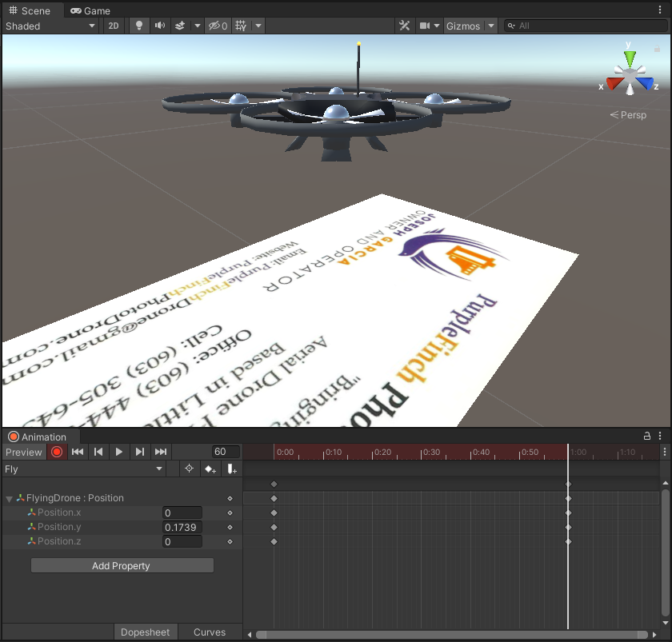Select Position.x keyframe at 1:00
The height and width of the screenshot is (642, 672).
[568, 512]
